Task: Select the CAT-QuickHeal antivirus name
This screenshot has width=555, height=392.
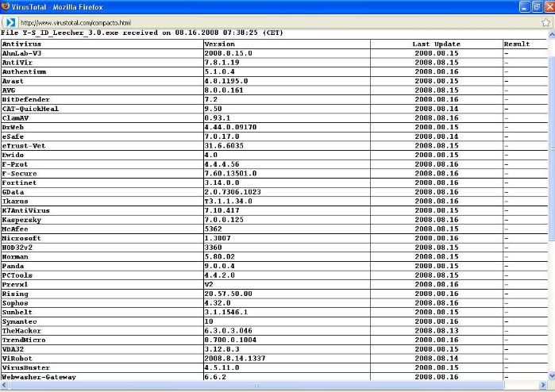Action: point(30,109)
